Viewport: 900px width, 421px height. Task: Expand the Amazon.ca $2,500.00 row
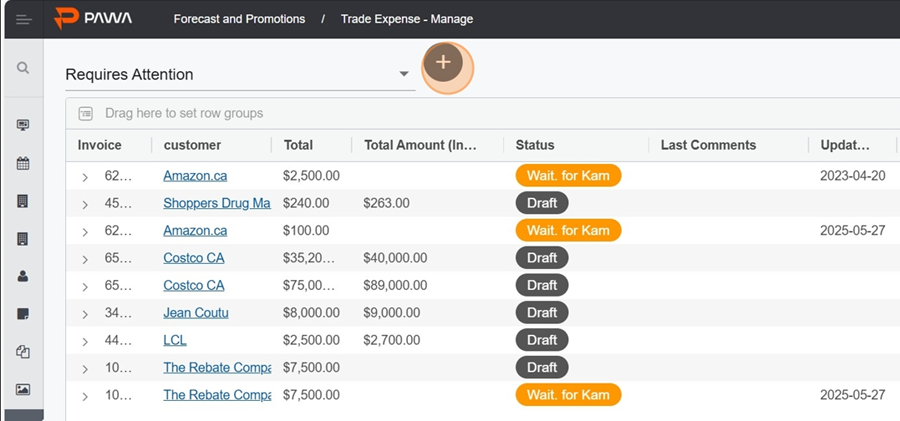[x=85, y=177]
